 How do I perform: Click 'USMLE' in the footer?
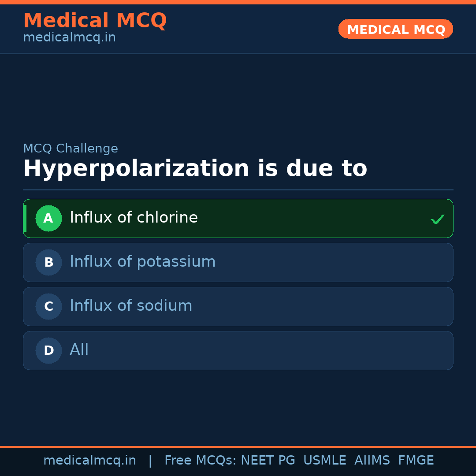point(324,461)
